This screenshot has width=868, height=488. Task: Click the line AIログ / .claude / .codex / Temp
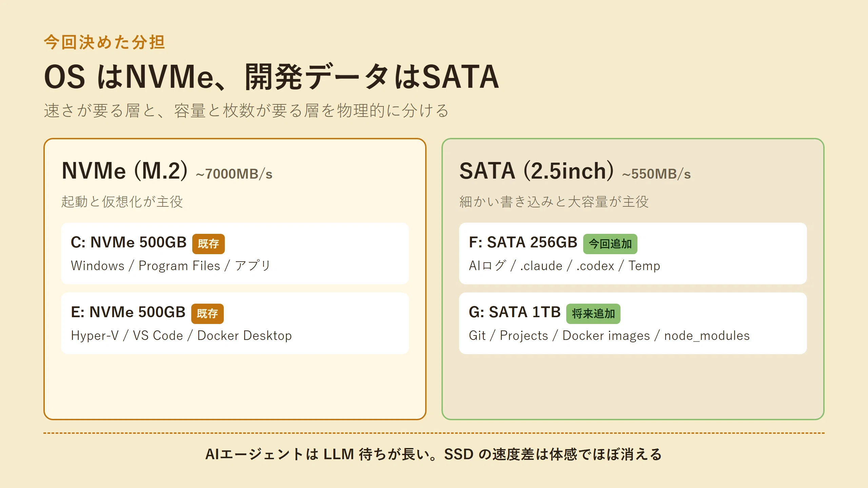point(565,266)
